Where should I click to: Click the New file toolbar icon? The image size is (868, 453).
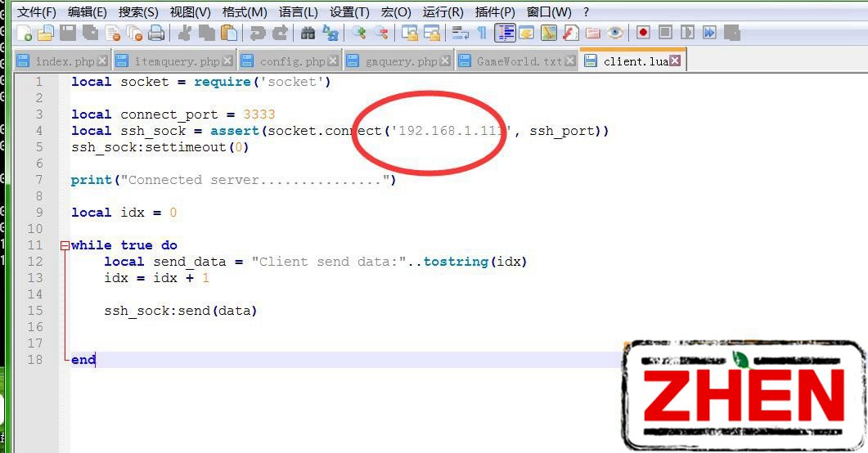(25, 33)
